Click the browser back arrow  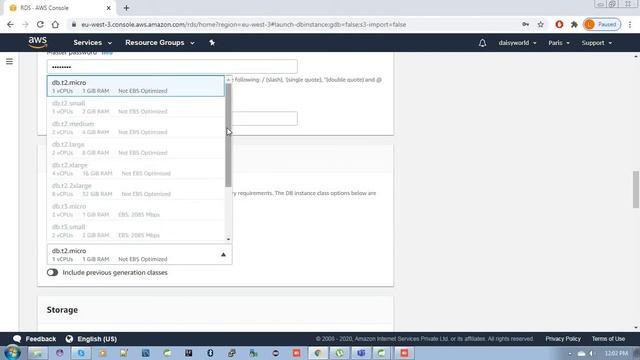click(x=10, y=24)
